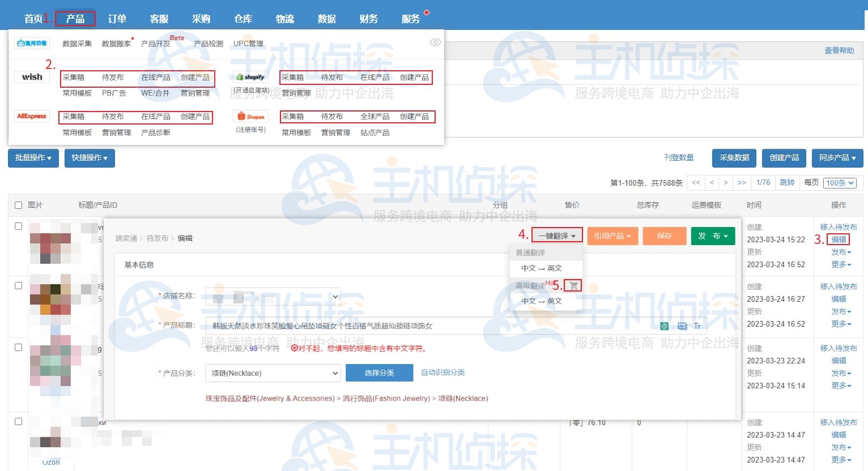
Task: Click the eye visibility toggle in the menu panel
Action: pos(435,42)
